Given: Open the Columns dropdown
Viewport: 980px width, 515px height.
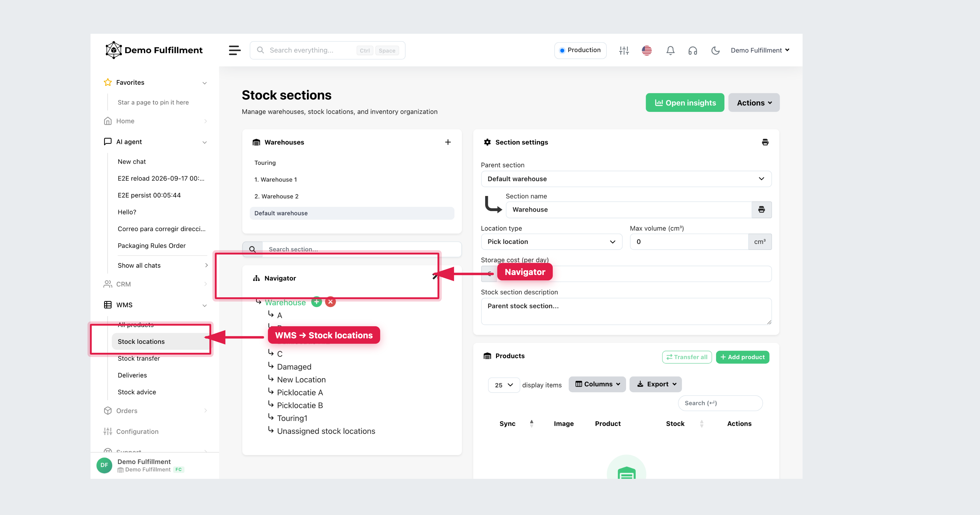Looking at the screenshot, I should 597,384.
